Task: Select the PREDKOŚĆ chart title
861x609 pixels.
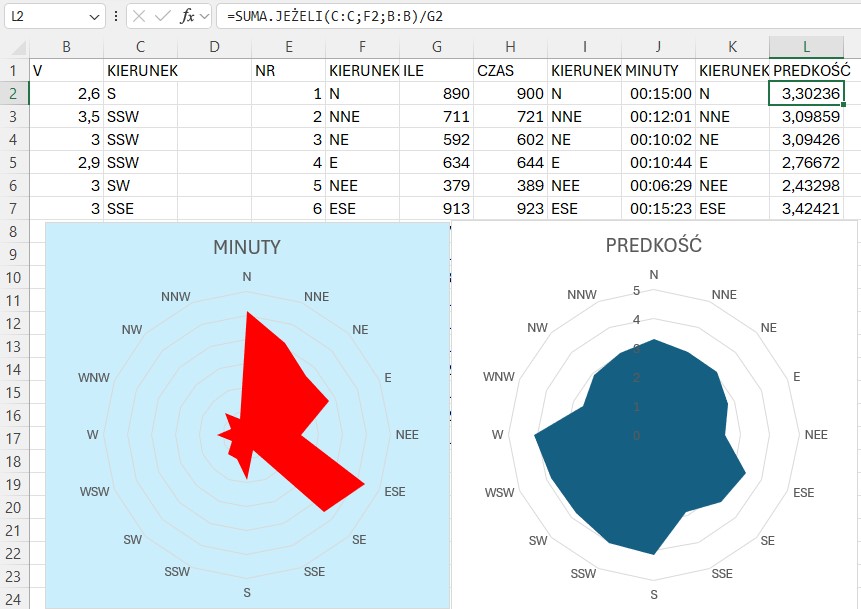Action: pos(654,245)
